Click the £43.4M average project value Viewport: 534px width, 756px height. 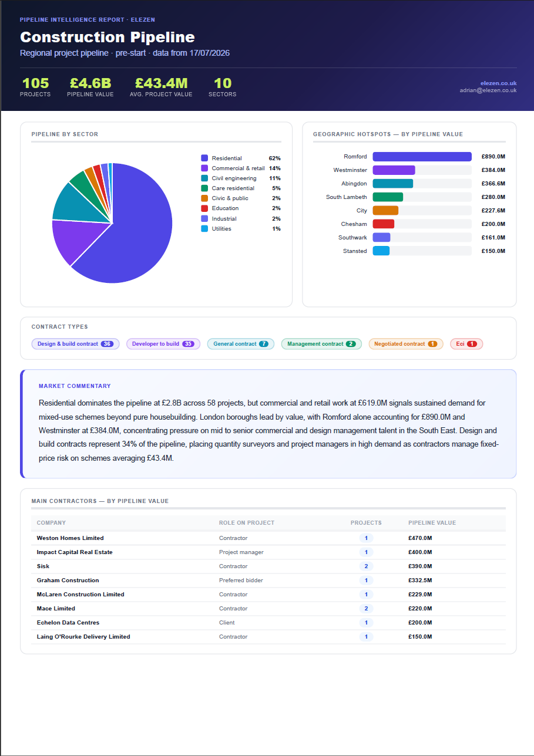161,87
